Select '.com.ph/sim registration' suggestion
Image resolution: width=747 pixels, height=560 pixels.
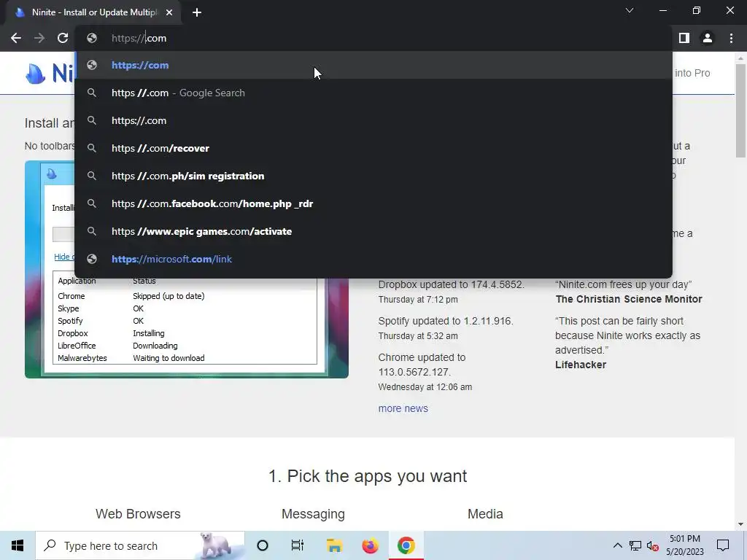[373, 176]
